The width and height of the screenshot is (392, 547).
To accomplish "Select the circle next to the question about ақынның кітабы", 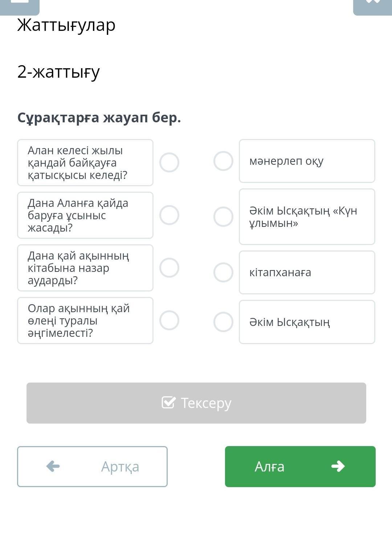I will 169,268.
